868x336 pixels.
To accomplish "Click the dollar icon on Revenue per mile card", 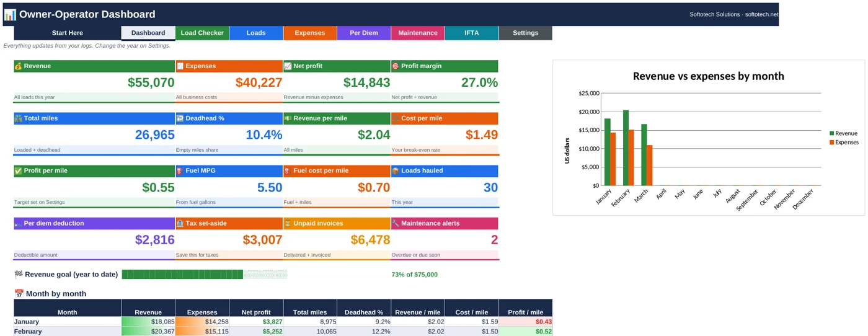I will coord(288,118).
